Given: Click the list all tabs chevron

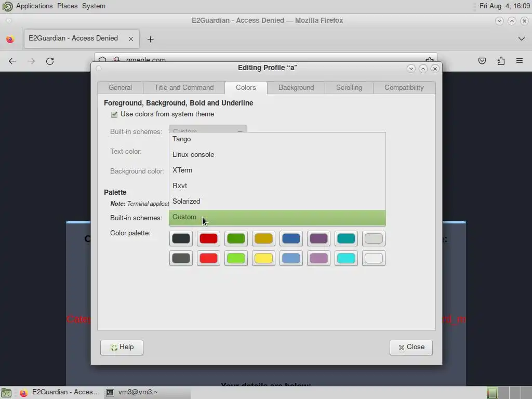Looking at the screenshot, I should pyautogui.click(x=522, y=38).
